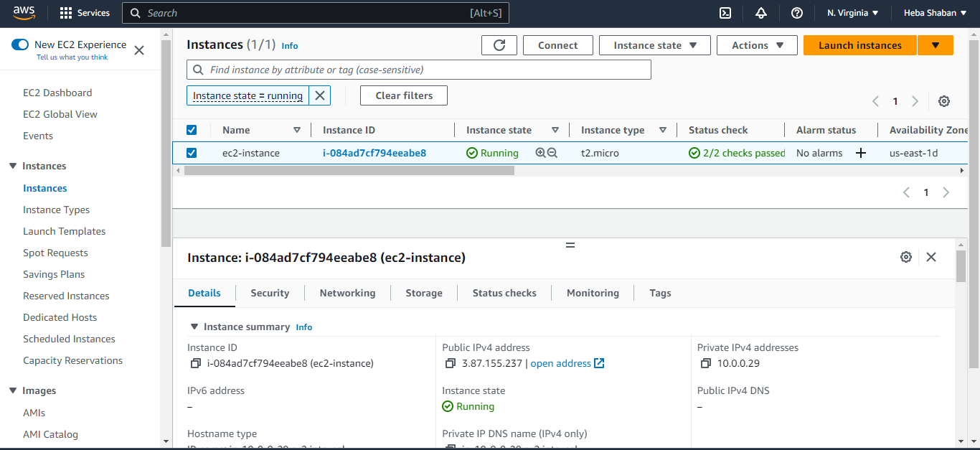
Task: Copy the Instance ID to clipboard
Action: [195, 363]
